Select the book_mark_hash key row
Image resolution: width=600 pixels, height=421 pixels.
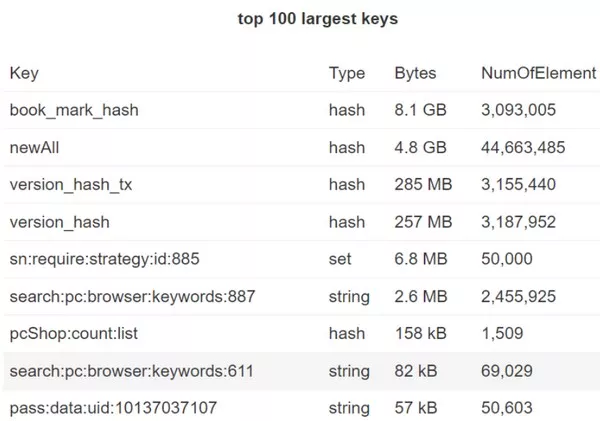click(x=302, y=110)
